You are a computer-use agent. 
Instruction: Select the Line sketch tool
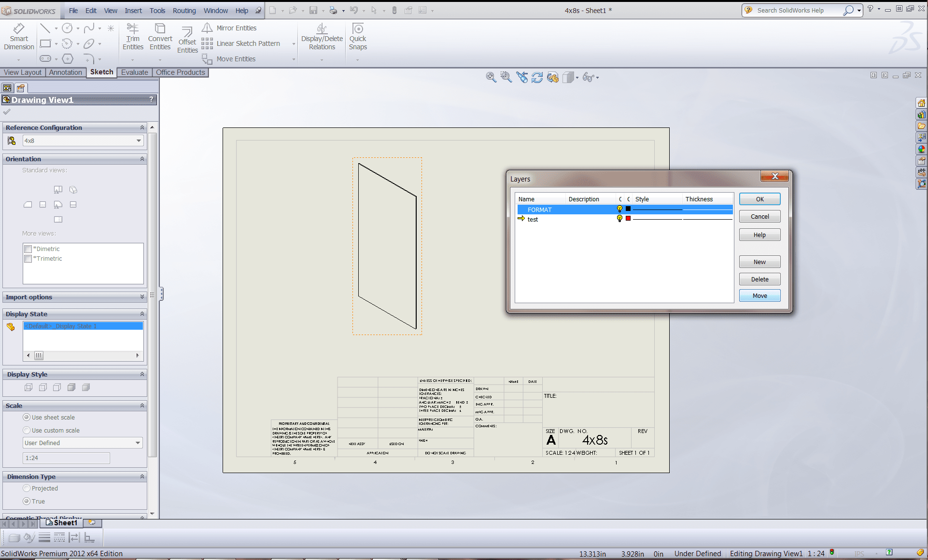[45, 28]
